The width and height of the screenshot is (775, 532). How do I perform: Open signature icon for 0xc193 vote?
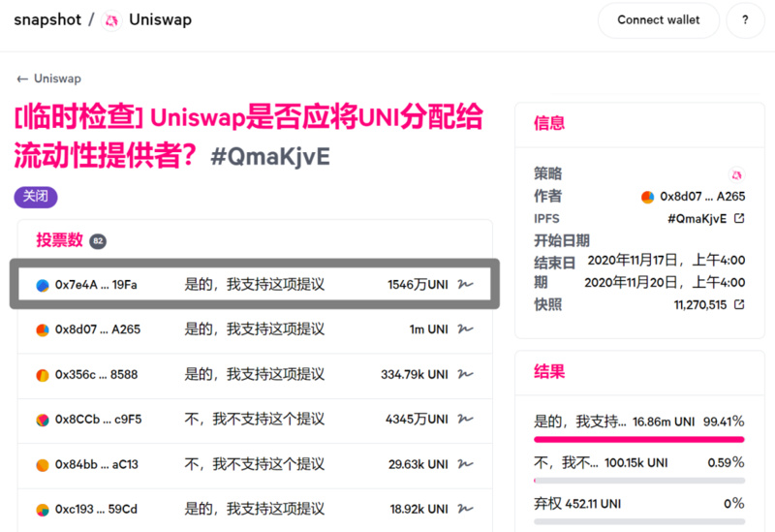pyautogui.click(x=465, y=509)
